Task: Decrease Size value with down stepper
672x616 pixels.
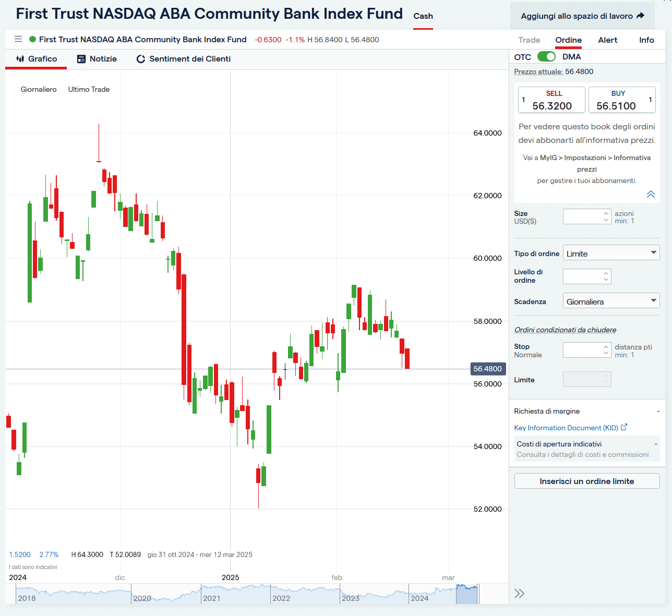Action: 606,220
